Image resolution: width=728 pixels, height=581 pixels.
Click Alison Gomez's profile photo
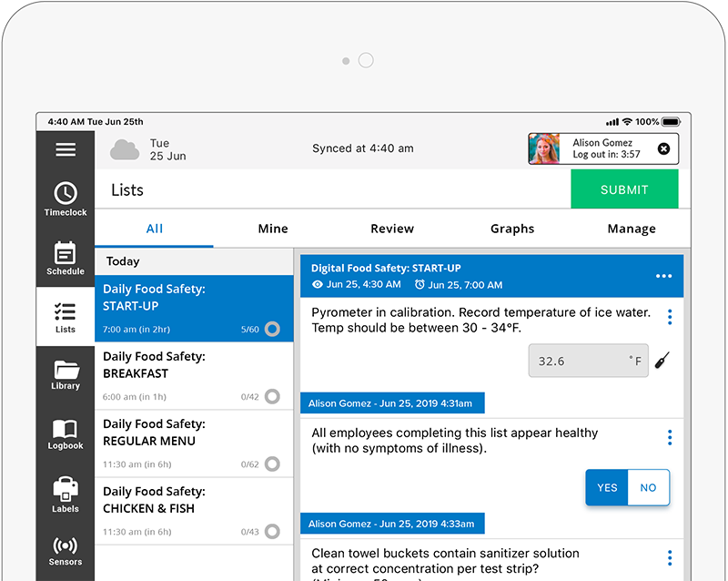click(544, 148)
